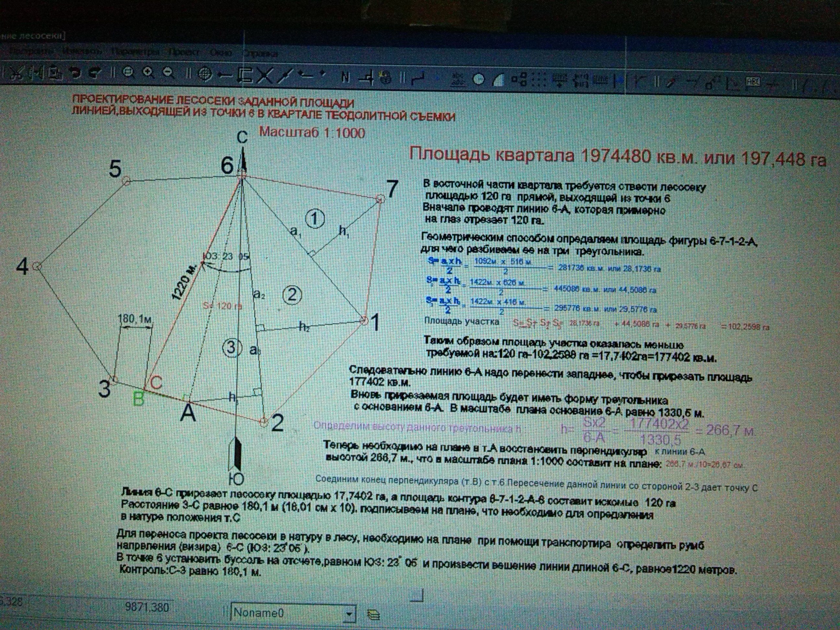This screenshot has height=630, width=840.
Task: Zoom to fit the whole drawing
Action: point(129,72)
